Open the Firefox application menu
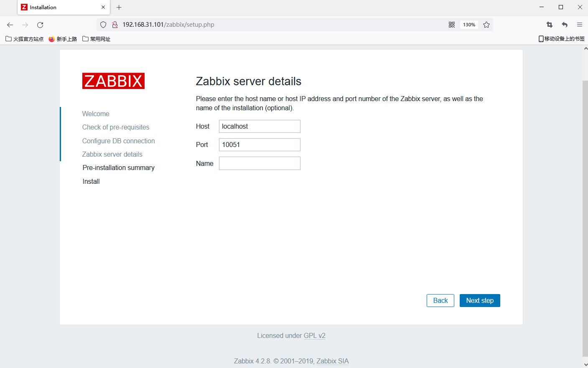588x368 pixels. [580, 25]
